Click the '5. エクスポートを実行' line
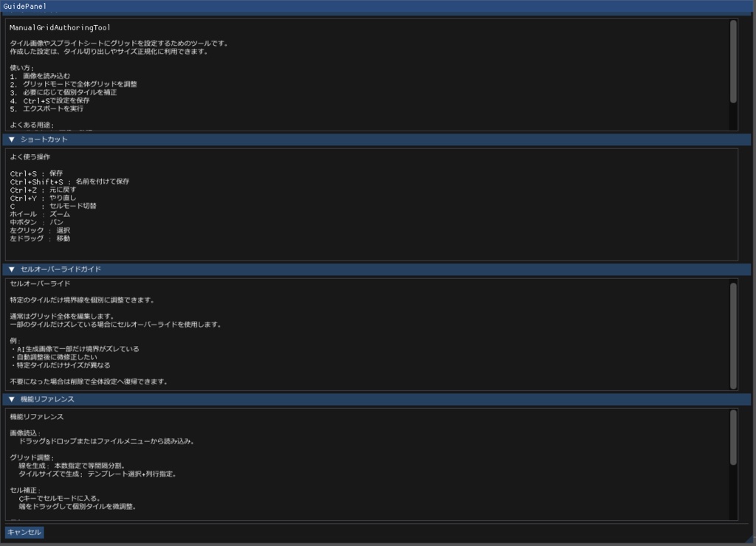Screen dimensions: 756x546 coord(47,109)
